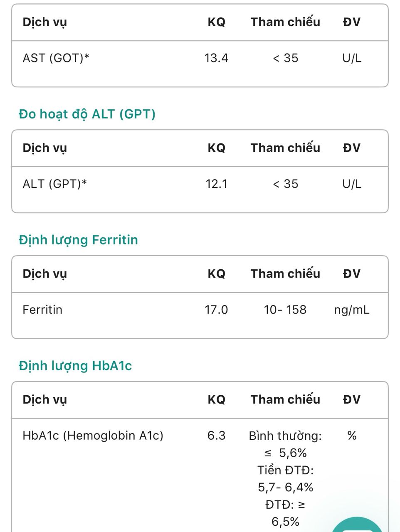Screen dimensions: 400x532
Task: Click the Tiền ĐTĐ: 5,7- 6,4% reference text
Action: click(286, 478)
